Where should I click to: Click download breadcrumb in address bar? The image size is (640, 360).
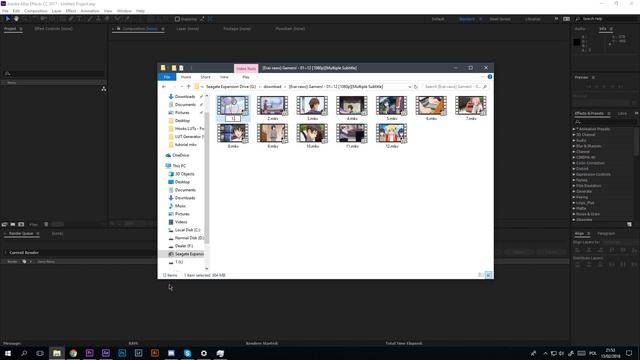[272, 87]
